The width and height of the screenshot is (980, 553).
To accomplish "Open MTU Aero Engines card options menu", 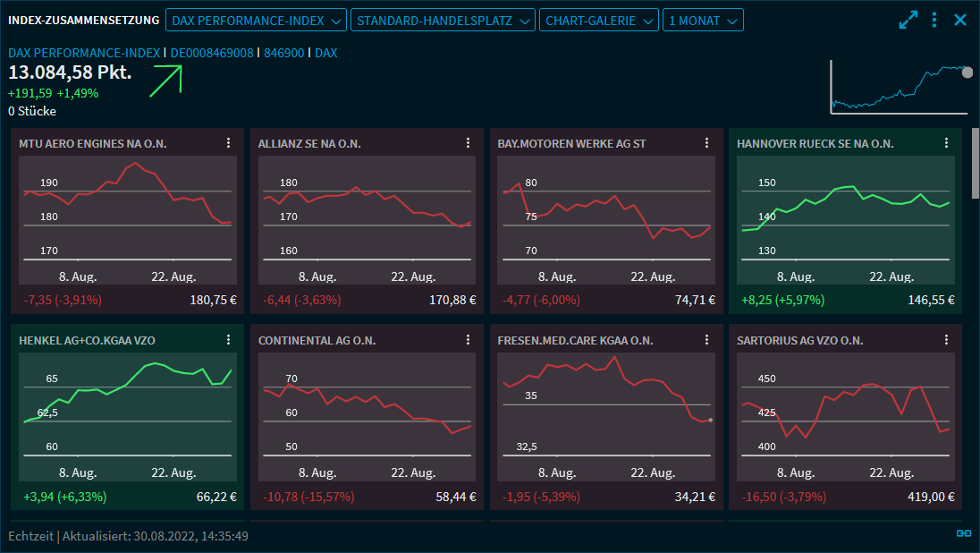I will [x=228, y=143].
